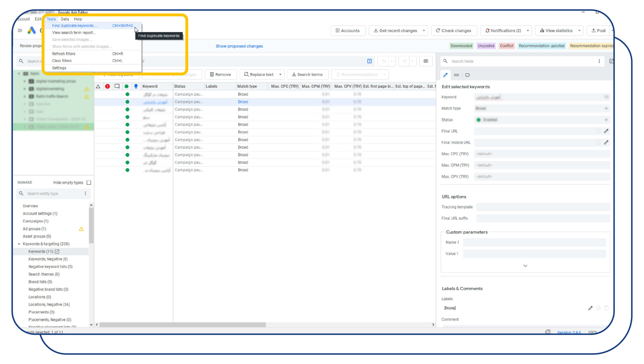644x364 pixels.
Task: Open the Status dropdown in edit panel
Action: click(x=542, y=120)
